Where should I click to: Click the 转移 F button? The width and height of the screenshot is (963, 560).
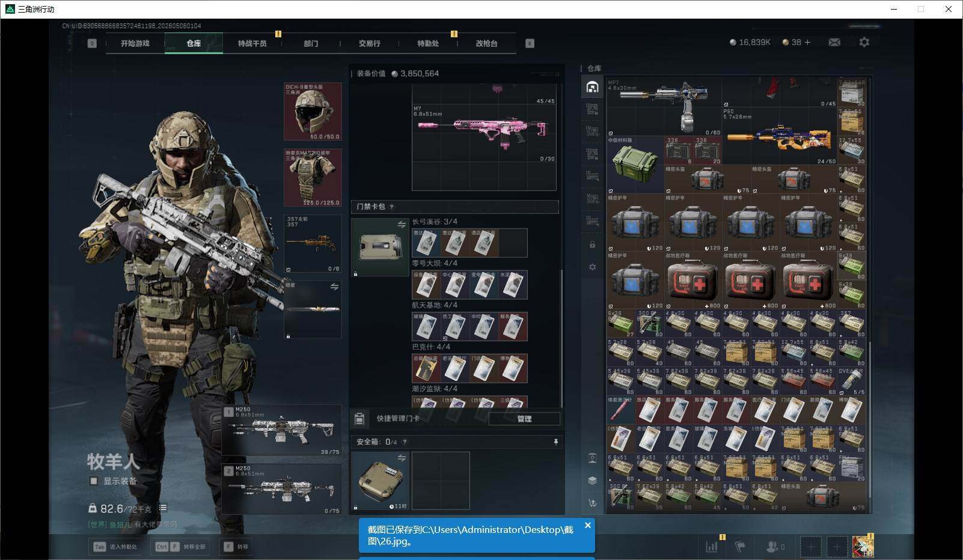[236, 547]
